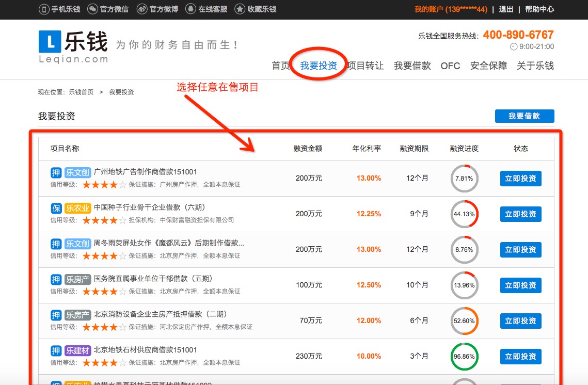Click the 收藏乐钱 star icon

[x=240, y=9]
